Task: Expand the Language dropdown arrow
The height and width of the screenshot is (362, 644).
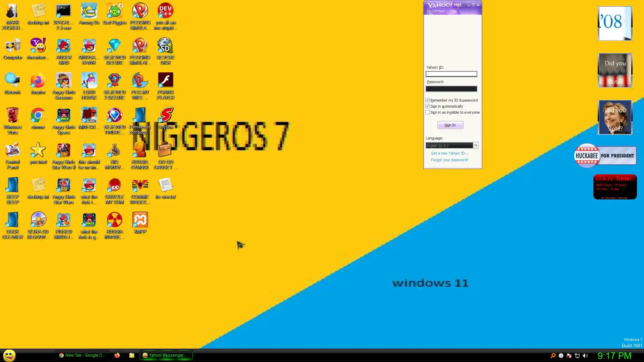Action: pos(476,145)
